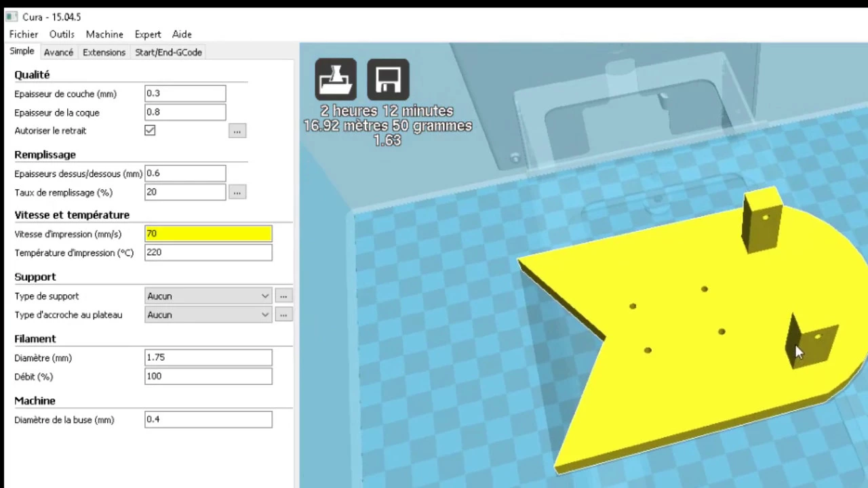Open the Fichier menu

[24, 34]
